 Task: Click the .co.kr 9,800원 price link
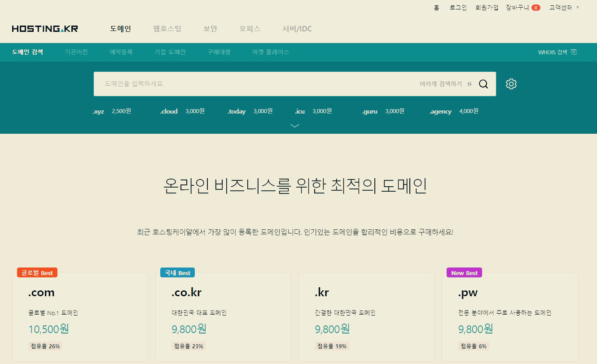pos(188,329)
